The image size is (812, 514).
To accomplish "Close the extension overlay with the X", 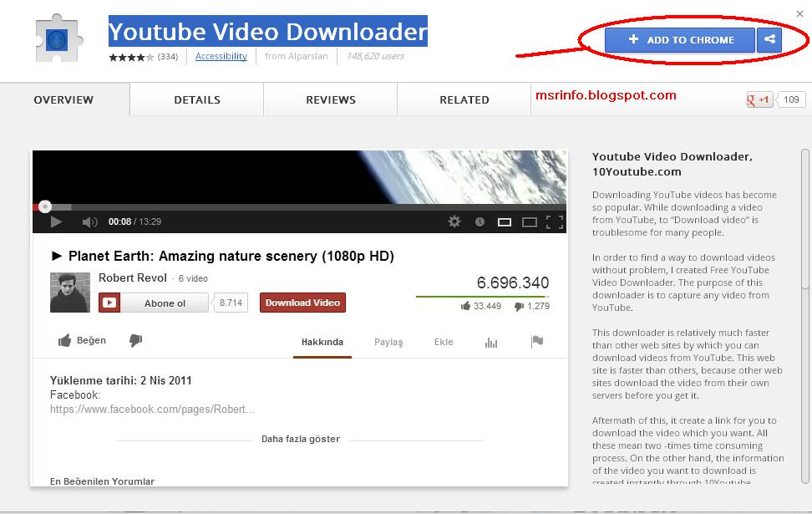I will 800,14.
